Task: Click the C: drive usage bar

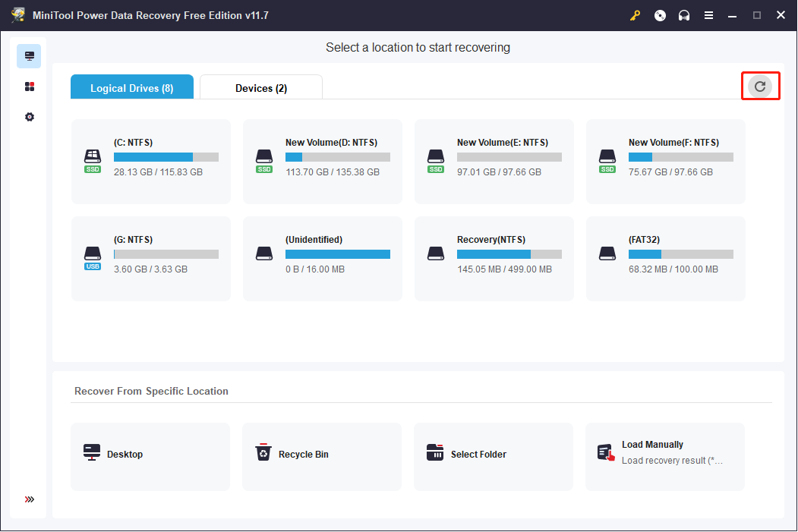Action: click(166, 157)
